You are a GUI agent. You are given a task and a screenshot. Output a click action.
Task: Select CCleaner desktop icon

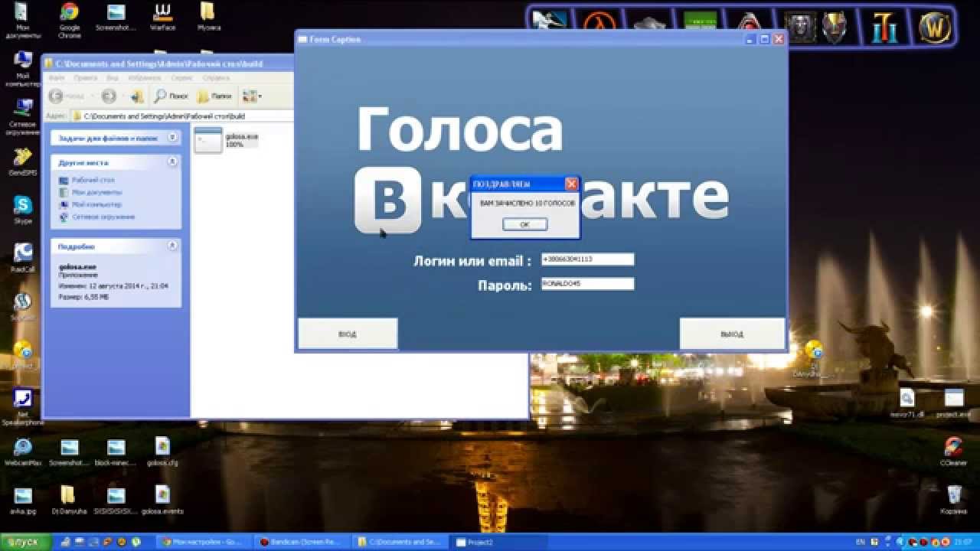[953, 451]
